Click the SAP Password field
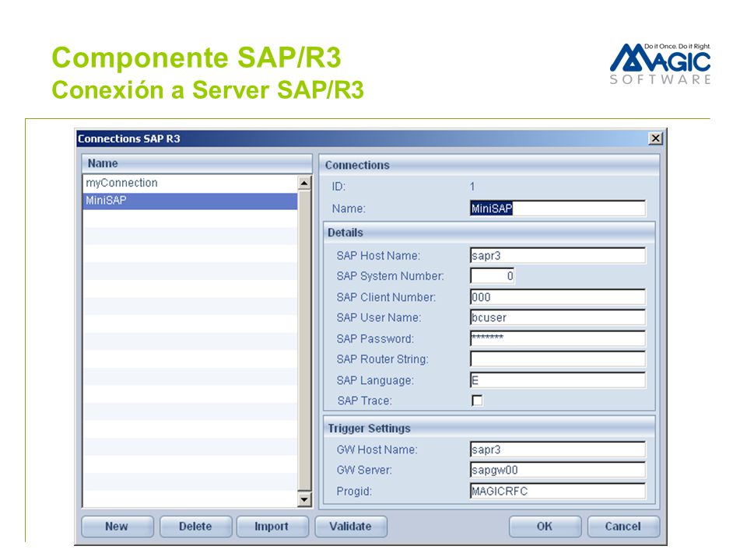This screenshot has height=560, width=747. pos(557,338)
